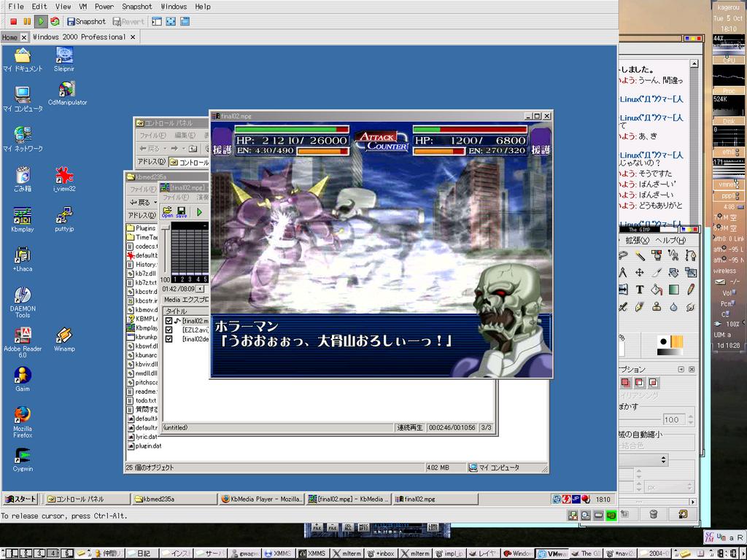Open the Snapshot menu in the menu bar
This screenshot has height=560, width=747.
click(137, 7)
